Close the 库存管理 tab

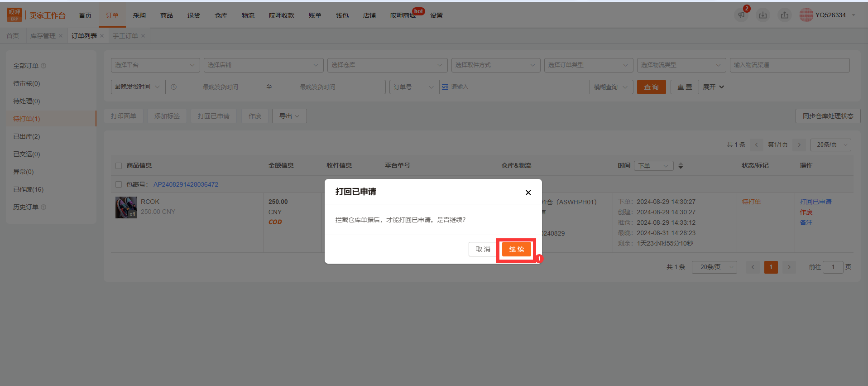pos(61,36)
